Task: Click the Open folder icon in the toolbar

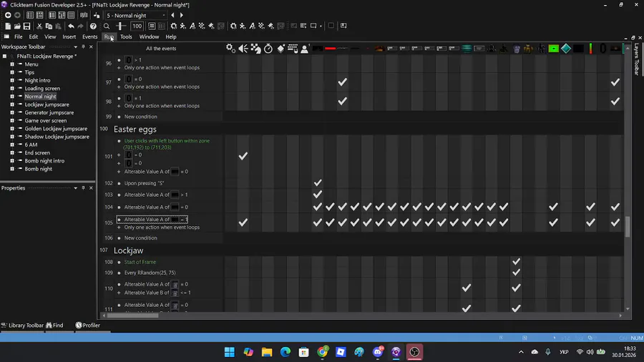Action: point(17,26)
